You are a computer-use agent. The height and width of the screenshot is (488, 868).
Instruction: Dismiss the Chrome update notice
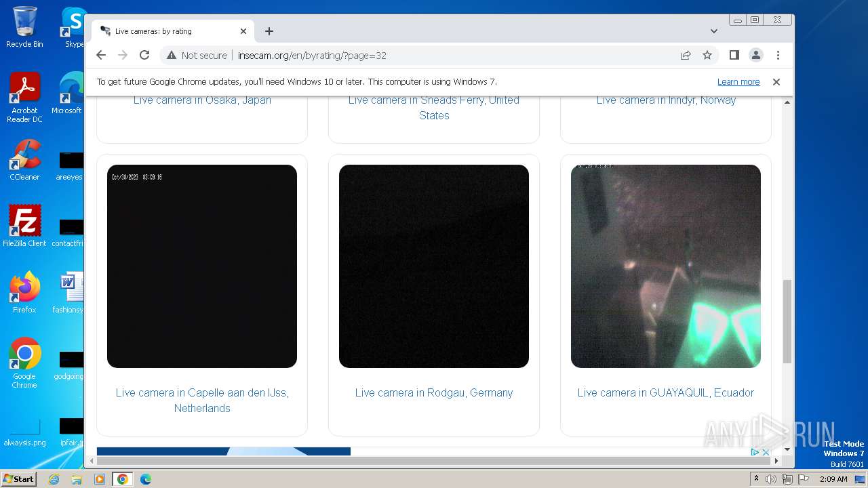[776, 82]
